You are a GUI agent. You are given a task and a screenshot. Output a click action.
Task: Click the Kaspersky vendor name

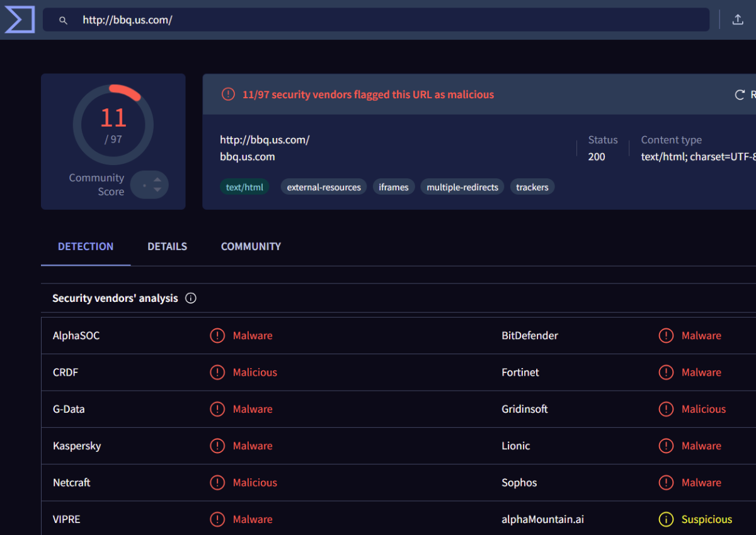77,446
